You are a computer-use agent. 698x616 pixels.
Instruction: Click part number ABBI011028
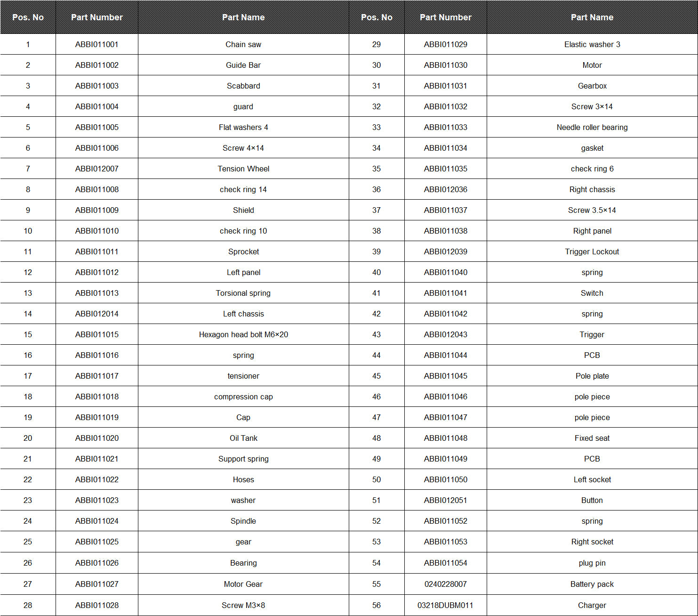97,605
